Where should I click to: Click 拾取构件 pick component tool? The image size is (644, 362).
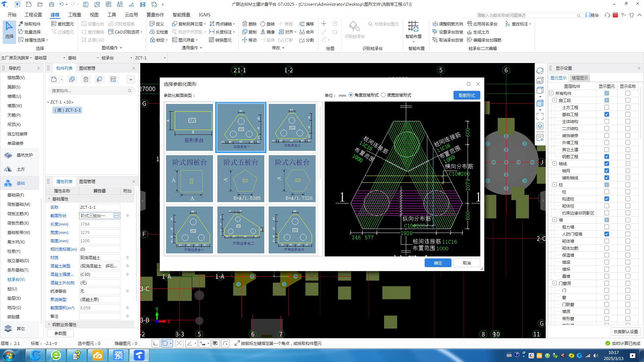pos(30,24)
